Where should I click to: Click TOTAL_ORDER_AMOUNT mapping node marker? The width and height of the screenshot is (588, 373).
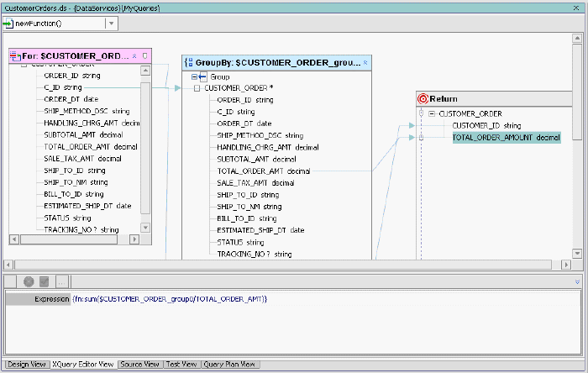click(421, 138)
